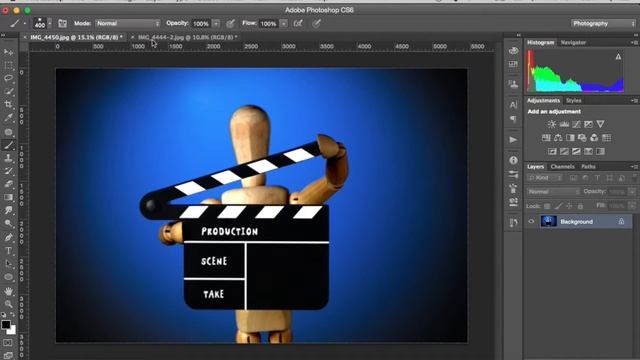Select the Quick Selection tool
The image size is (640, 360).
[8, 91]
